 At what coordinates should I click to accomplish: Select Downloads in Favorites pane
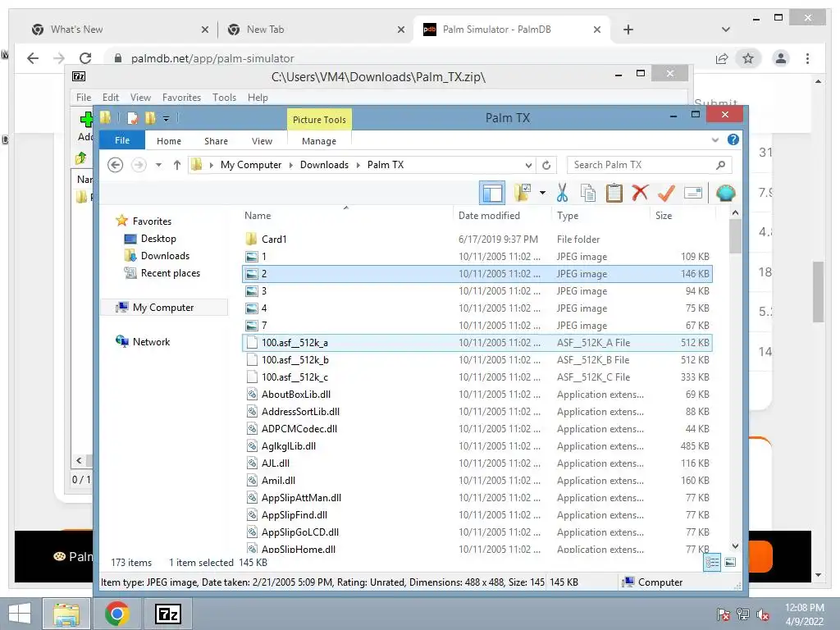coord(165,256)
